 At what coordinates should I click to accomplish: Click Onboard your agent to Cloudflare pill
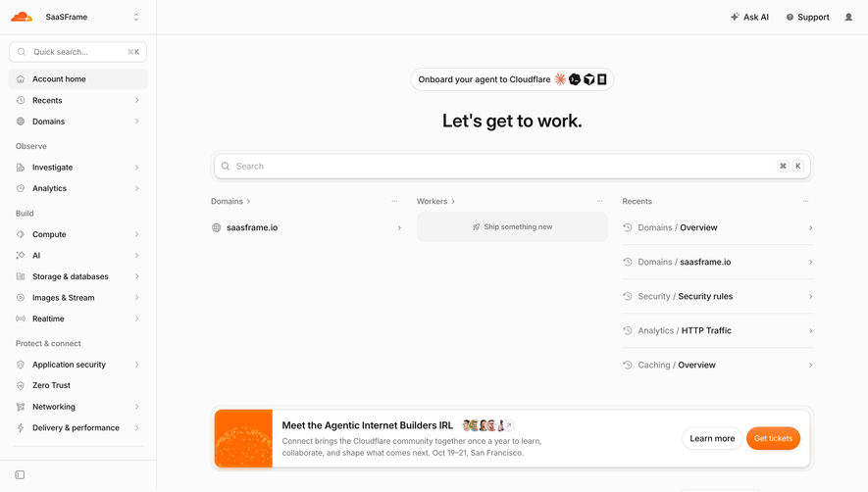[x=512, y=79]
